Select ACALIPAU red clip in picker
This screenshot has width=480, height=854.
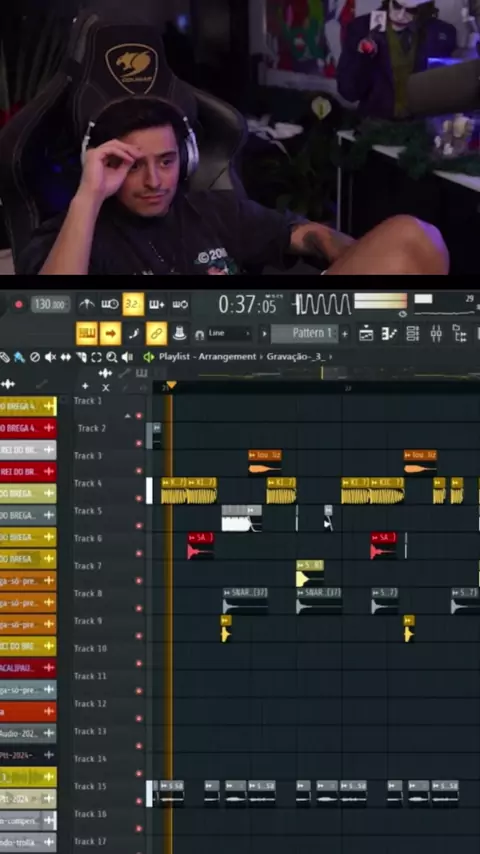28,668
